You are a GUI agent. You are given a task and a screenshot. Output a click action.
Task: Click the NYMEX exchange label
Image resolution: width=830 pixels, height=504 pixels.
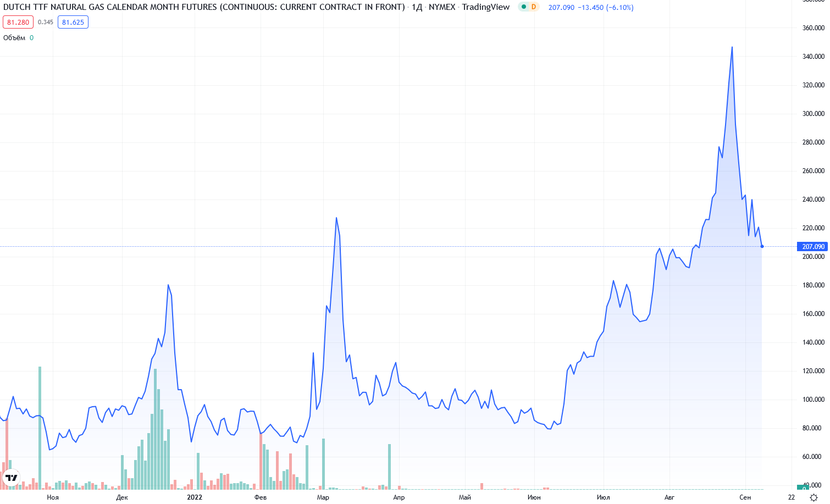442,7
